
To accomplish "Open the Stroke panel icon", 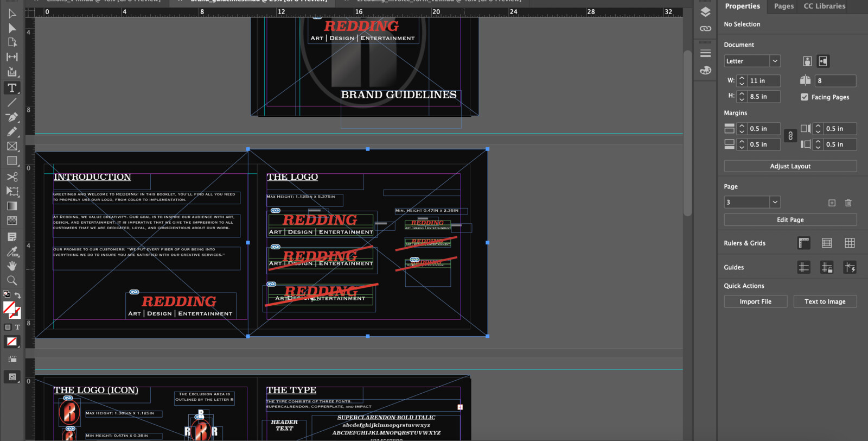I will click(x=705, y=53).
